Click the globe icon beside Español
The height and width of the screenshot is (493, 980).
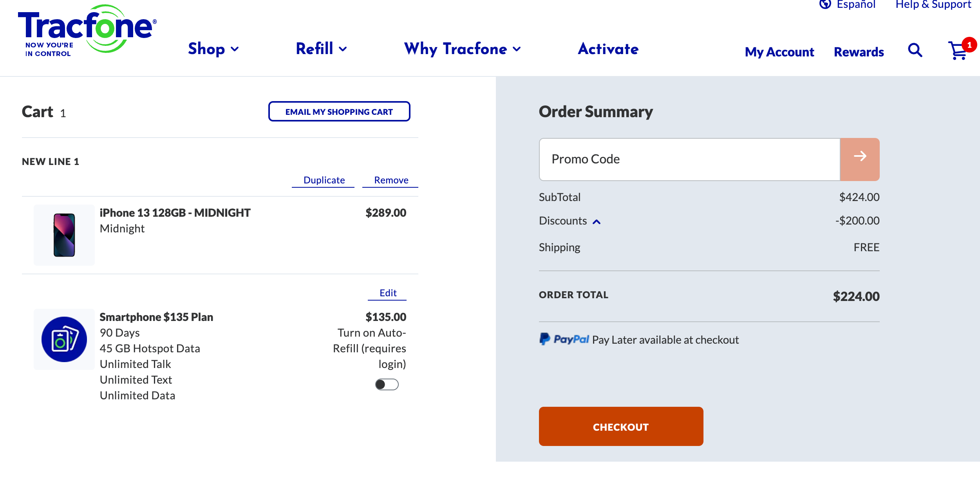(x=825, y=4)
